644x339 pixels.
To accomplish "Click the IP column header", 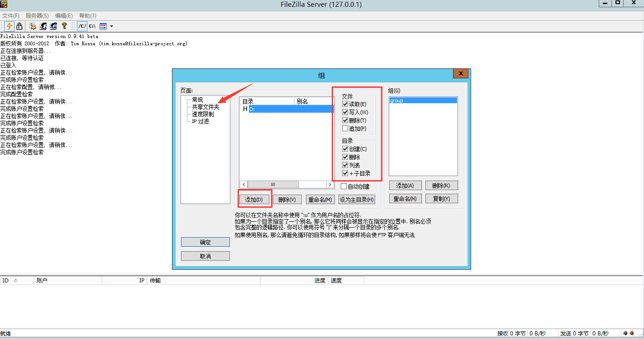I will (124, 281).
